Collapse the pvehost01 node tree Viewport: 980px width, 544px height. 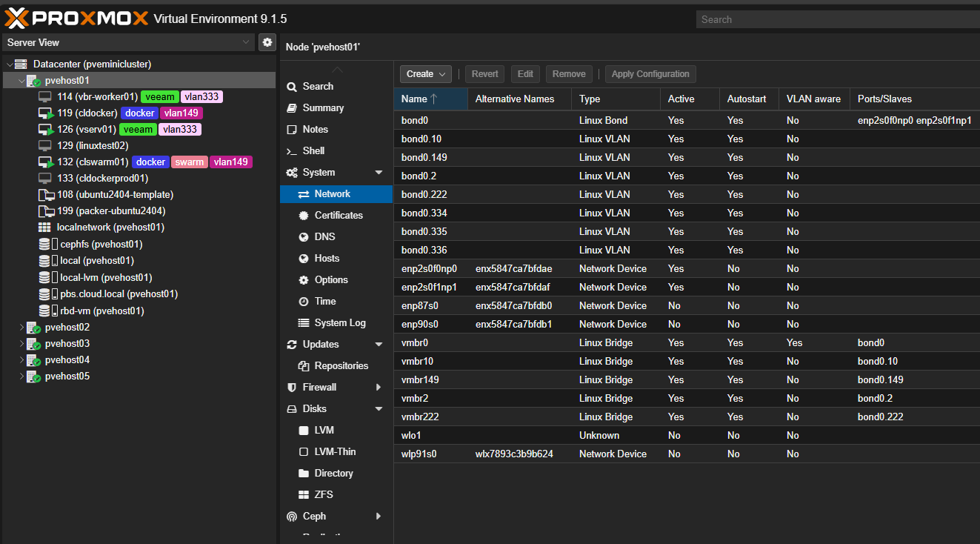21,81
